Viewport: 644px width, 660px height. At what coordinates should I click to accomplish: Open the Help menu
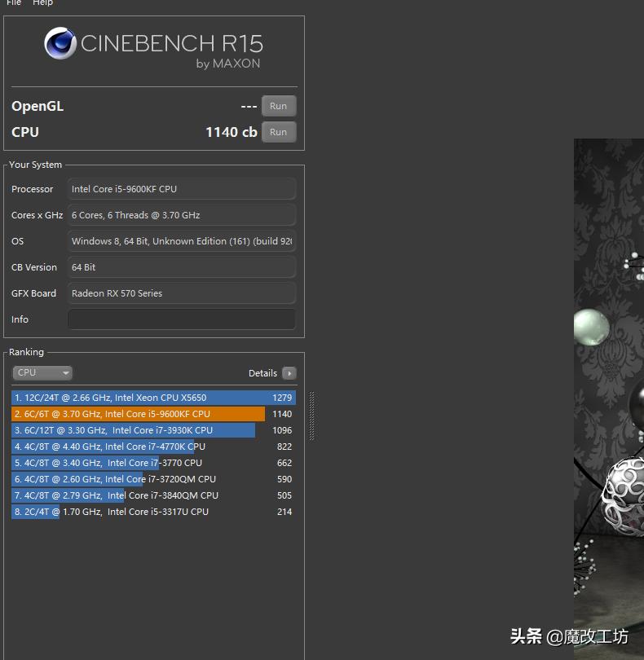click(x=42, y=3)
